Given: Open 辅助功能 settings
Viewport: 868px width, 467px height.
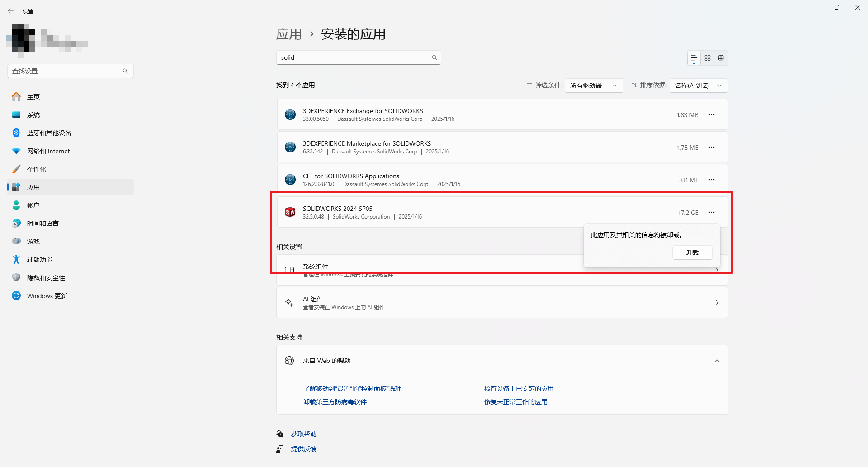Looking at the screenshot, I should click(x=71, y=260).
